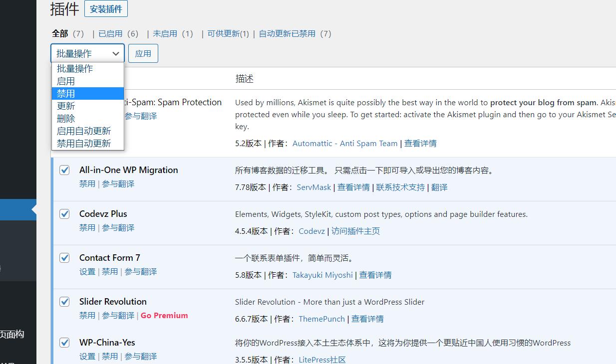Open the 批量操作 bulk actions dropdown
Screen dimensions: 616x364
point(87,53)
